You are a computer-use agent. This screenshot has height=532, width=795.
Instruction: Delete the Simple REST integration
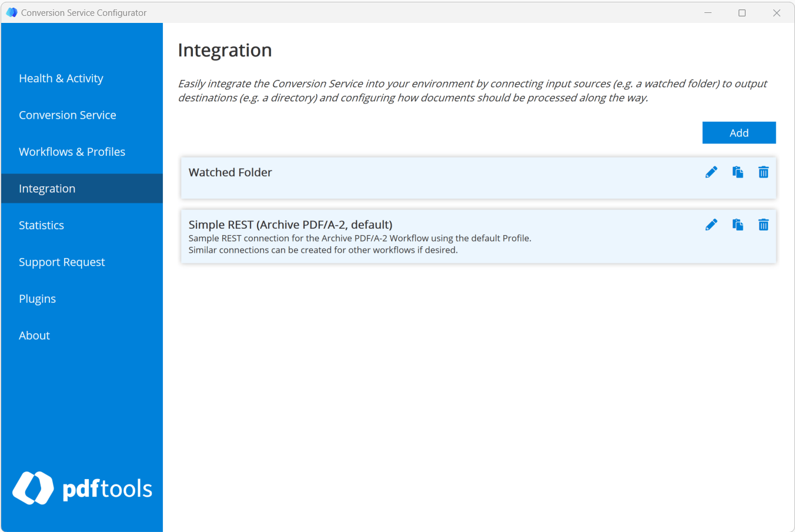pos(763,225)
